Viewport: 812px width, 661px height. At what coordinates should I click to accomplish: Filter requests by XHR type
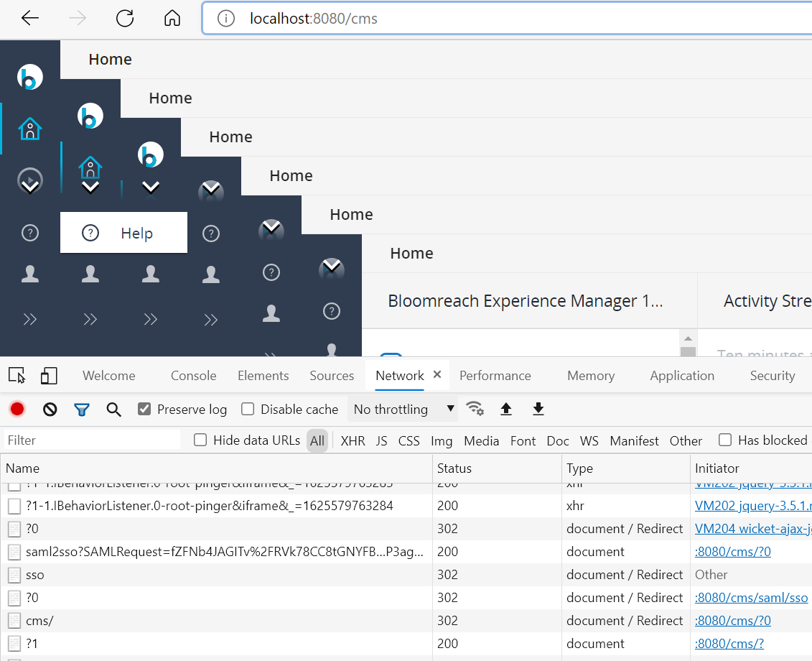click(x=353, y=441)
